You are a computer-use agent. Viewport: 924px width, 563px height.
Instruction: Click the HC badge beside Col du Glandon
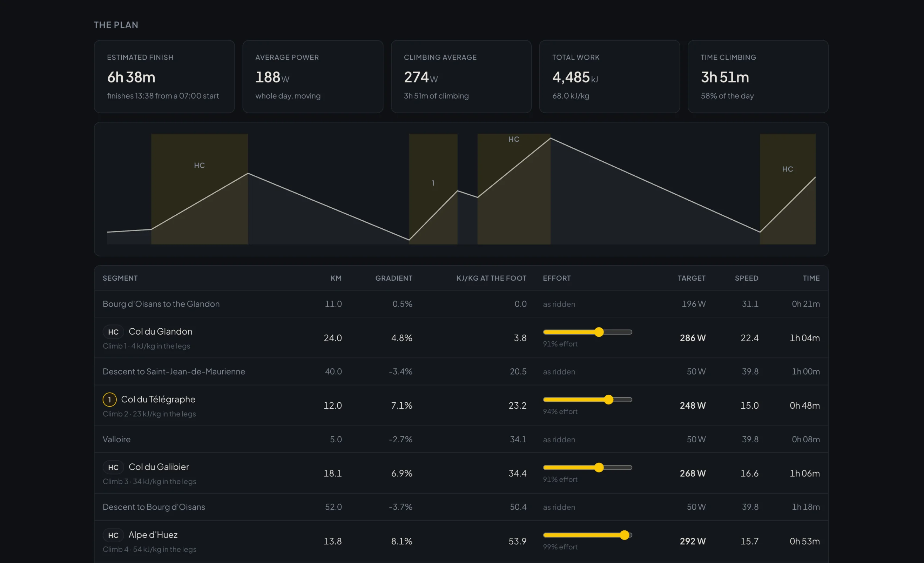coord(113,331)
